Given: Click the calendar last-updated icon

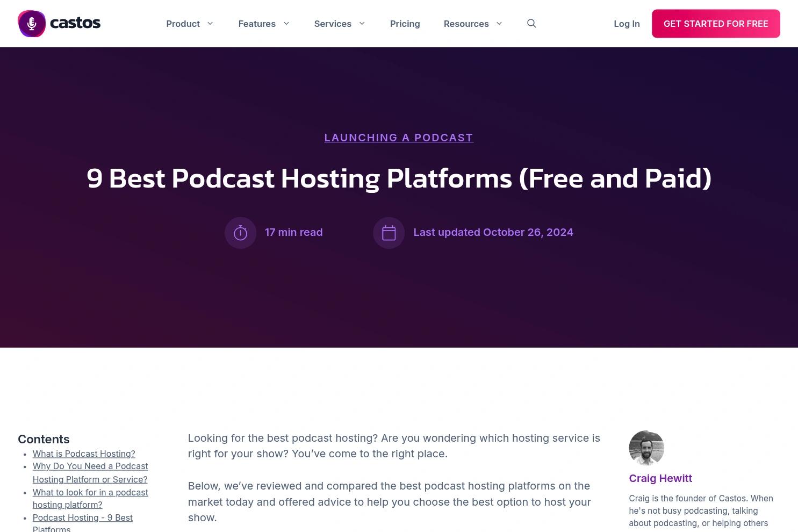Looking at the screenshot, I should (x=389, y=233).
